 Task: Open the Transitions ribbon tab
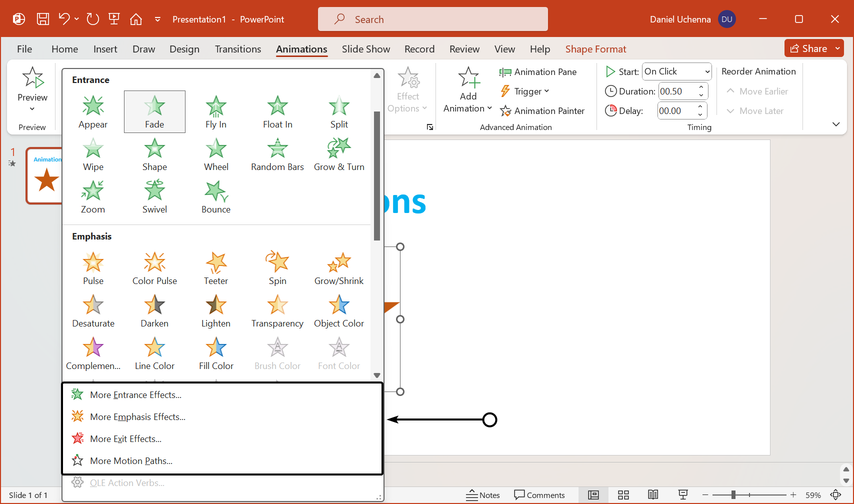(x=238, y=49)
